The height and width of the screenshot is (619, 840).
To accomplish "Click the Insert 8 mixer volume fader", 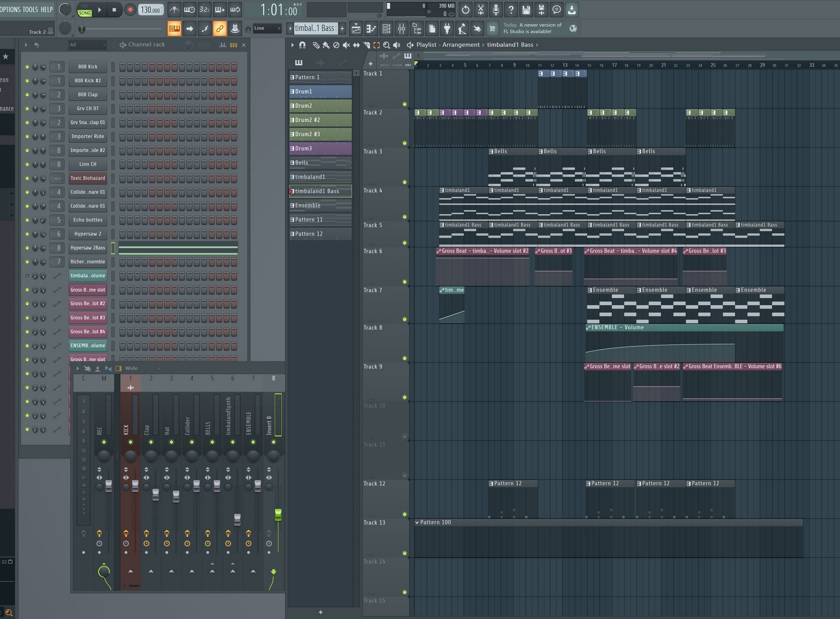I will pyautogui.click(x=278, y=515).
